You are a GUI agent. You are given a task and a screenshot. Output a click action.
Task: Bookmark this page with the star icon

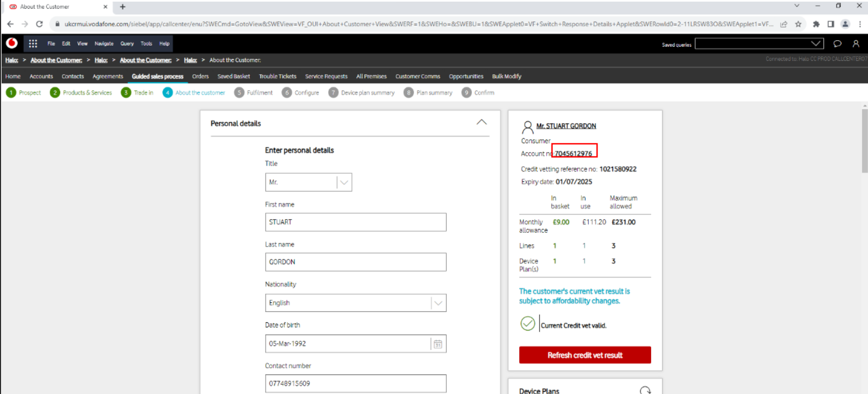click(798, 24)
